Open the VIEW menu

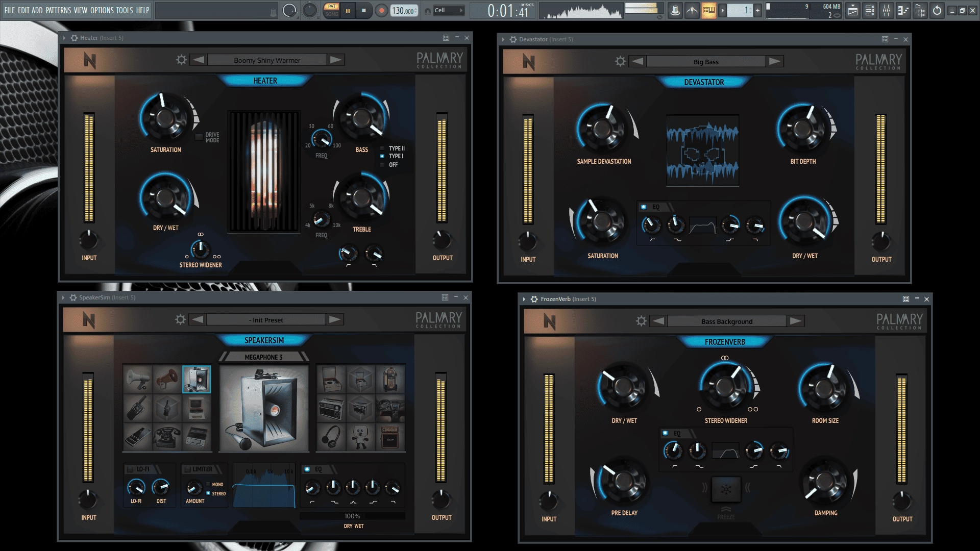81,10
